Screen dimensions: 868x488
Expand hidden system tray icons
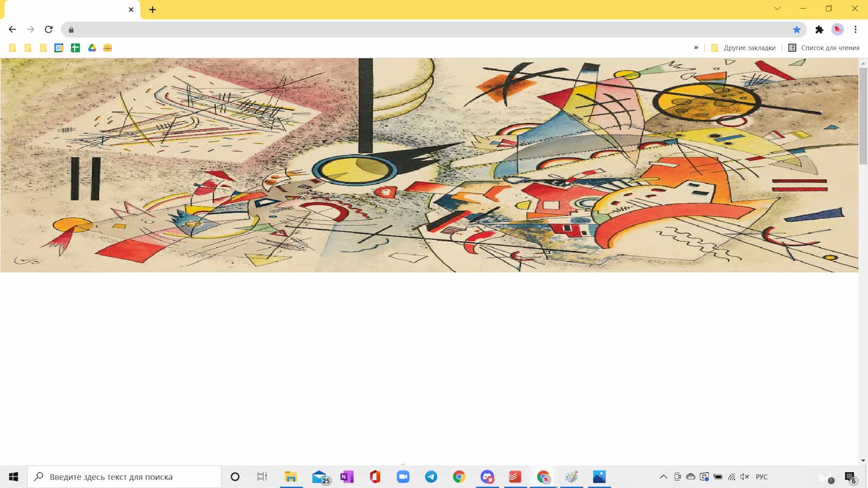(663, 477)
